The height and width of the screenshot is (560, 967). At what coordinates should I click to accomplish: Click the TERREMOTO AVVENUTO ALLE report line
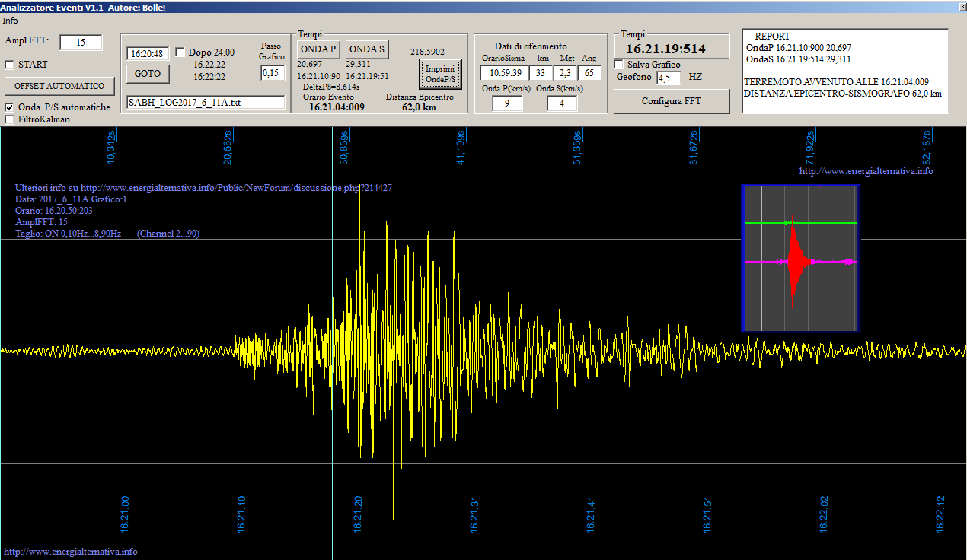pos(836,81)
